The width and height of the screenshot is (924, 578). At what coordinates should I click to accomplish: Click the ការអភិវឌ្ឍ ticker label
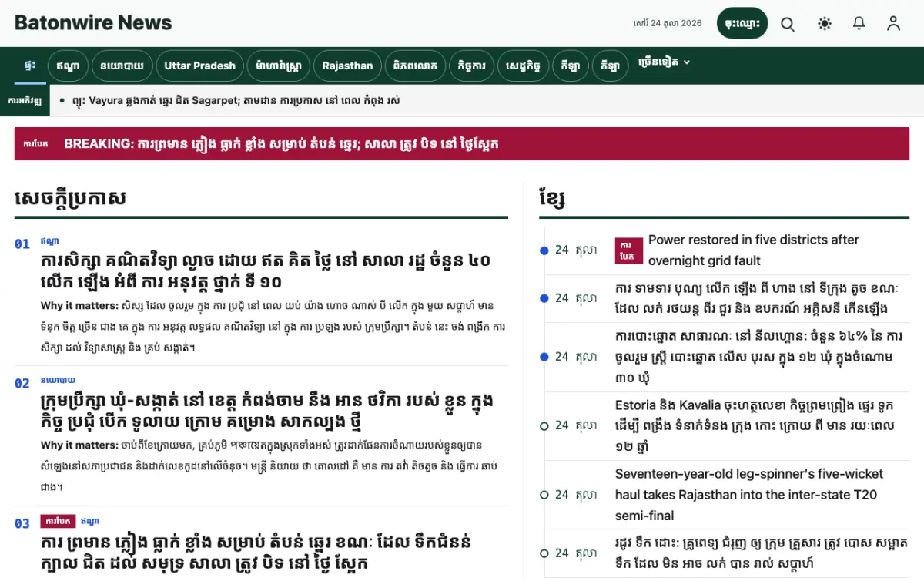click(x=25, y=100)
